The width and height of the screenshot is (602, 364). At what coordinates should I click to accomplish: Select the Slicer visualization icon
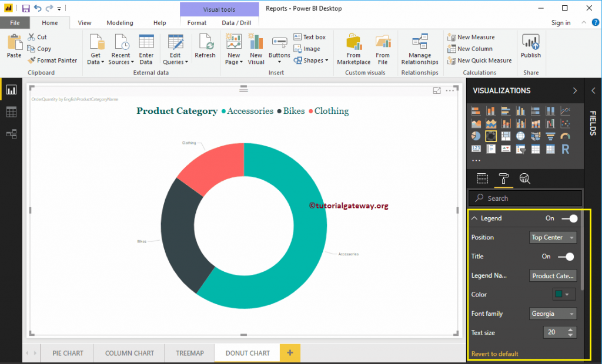[x=521, y=149]
